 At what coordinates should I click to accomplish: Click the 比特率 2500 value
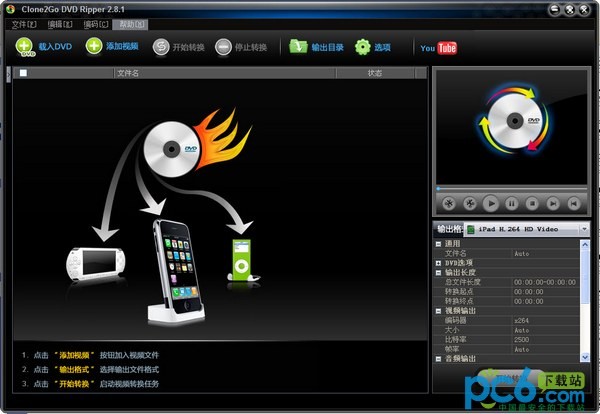tap(546, 340)
